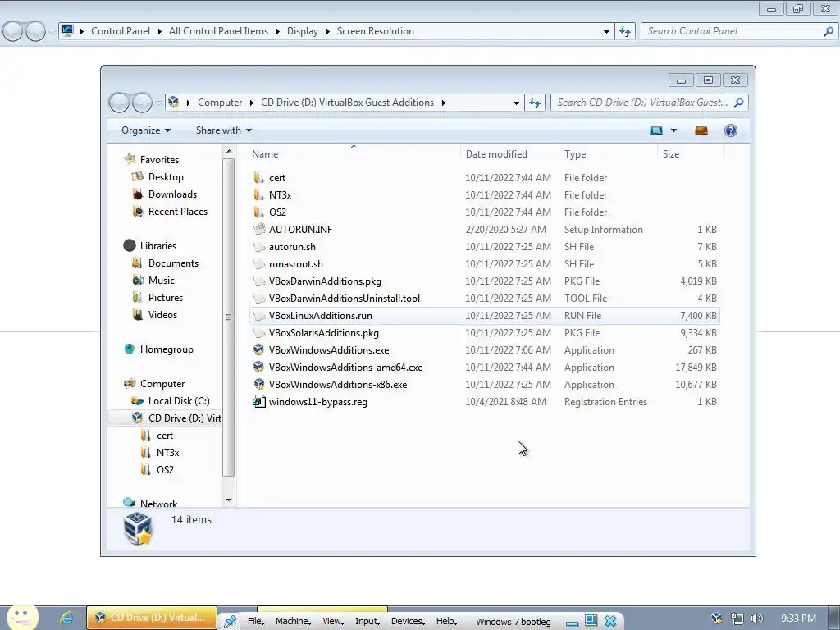840x630 pixels.
Task: Click the mini toolbar fullscreen exit icon
Action: click(591, 621)
